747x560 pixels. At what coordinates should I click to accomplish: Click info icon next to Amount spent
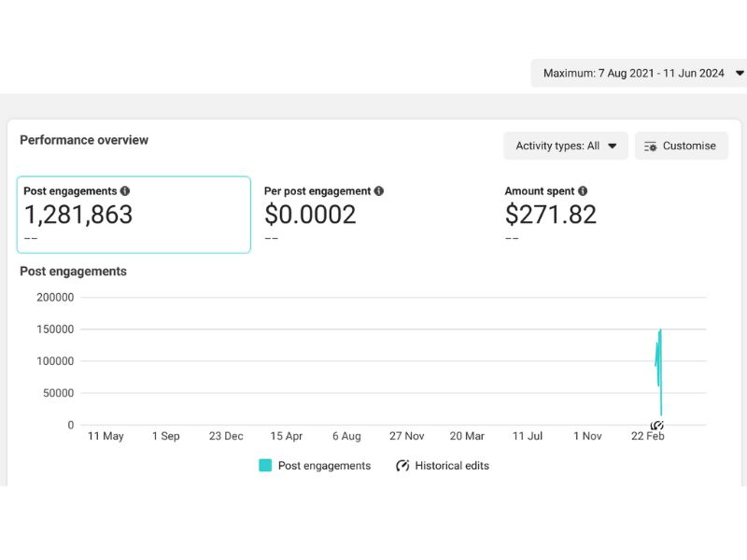pyautogui.click(x=583, y=191)
